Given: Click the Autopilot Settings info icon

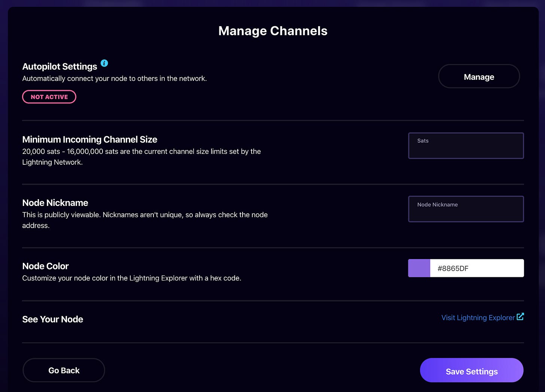Looking at the screenshot, I should click(104, 63).
